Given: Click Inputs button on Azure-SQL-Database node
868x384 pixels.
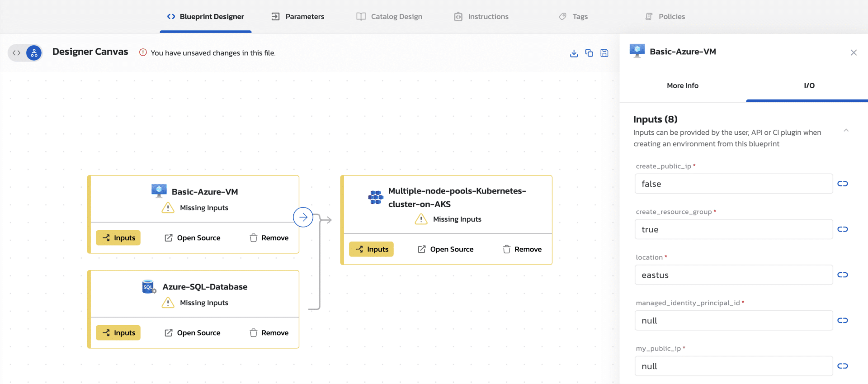Looking at the screenshot, I should (x=118, y=333).
